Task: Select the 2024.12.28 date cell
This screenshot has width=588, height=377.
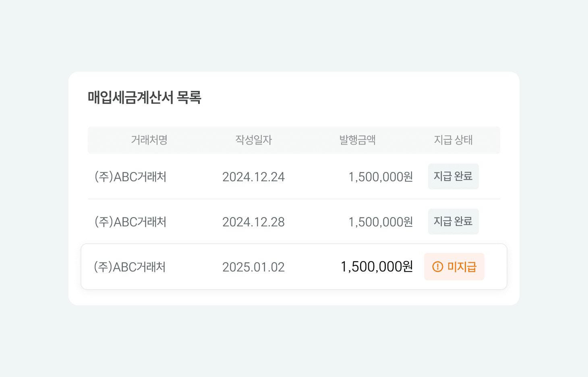Action: pyautogui.click(x=254, y=221)
